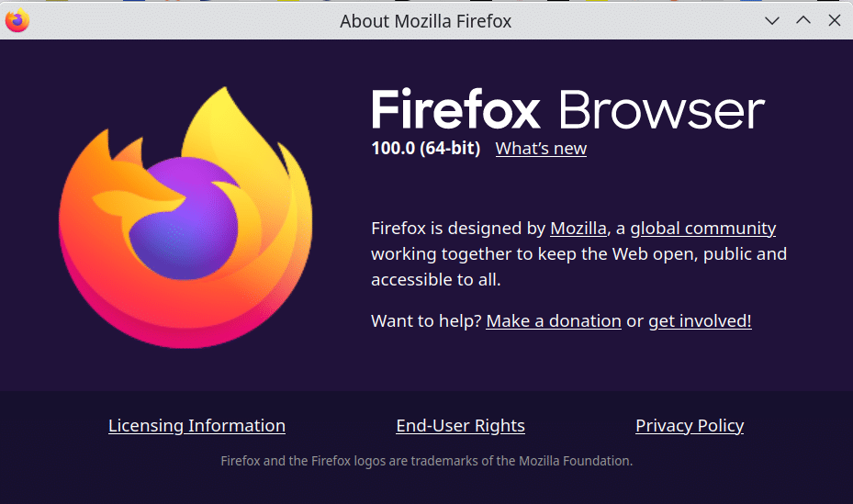Image resolution: width=853 pixels, height=504 pixels.
Task: Click the Browser word in the heading
Action: point(661,109)
